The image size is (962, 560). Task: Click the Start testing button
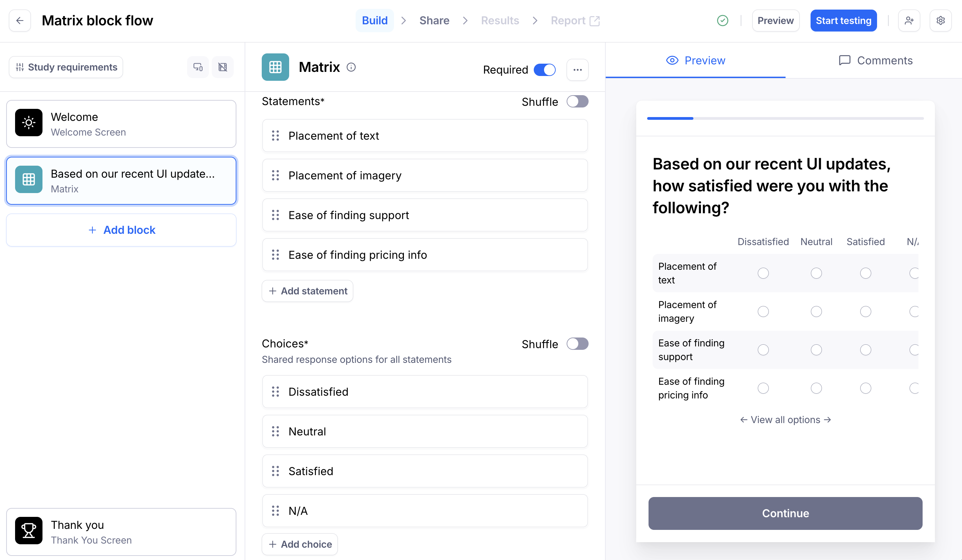click(843, 21)
